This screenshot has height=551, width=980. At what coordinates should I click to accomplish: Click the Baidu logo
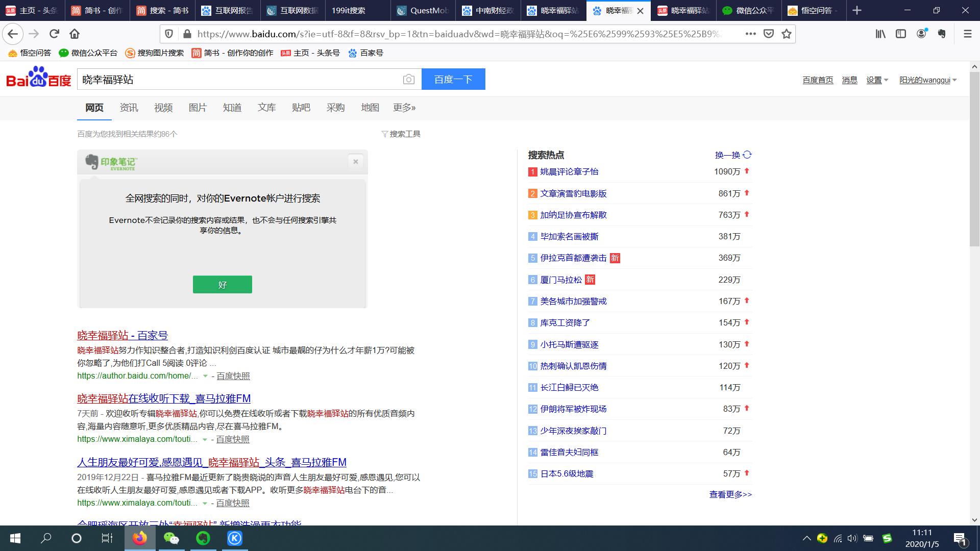[x=39, y=78]
